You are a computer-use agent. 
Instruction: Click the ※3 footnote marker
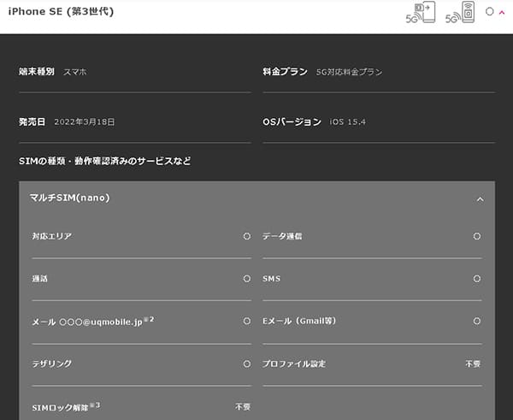(x=95, y=405)
